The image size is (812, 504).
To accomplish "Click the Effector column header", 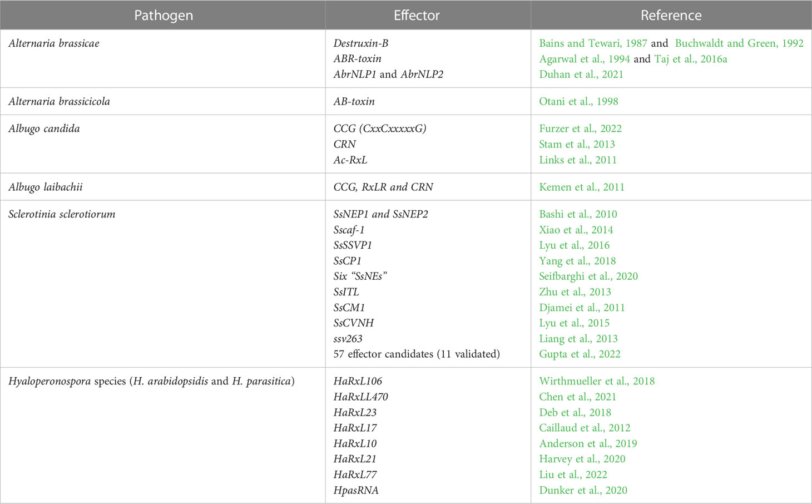I will pos(417,15).
